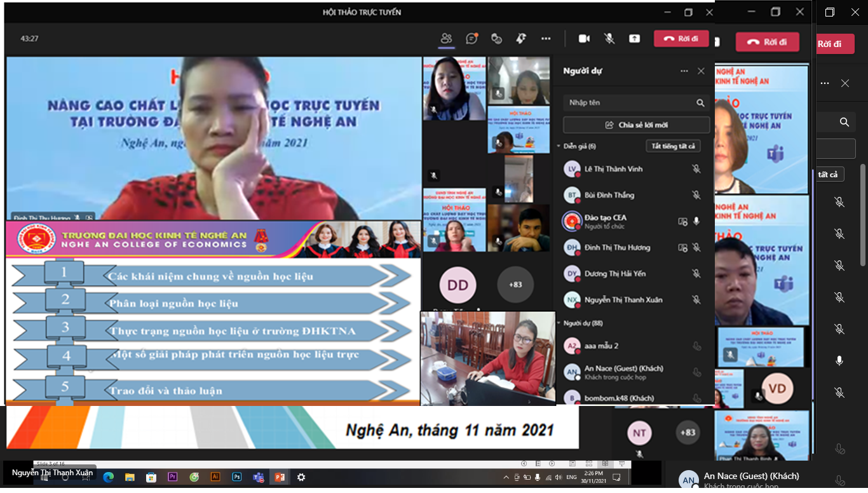Click the self-view video thumbnail with red jacket
The height and width of the screenshot is (493, 868).
(488, 358)
